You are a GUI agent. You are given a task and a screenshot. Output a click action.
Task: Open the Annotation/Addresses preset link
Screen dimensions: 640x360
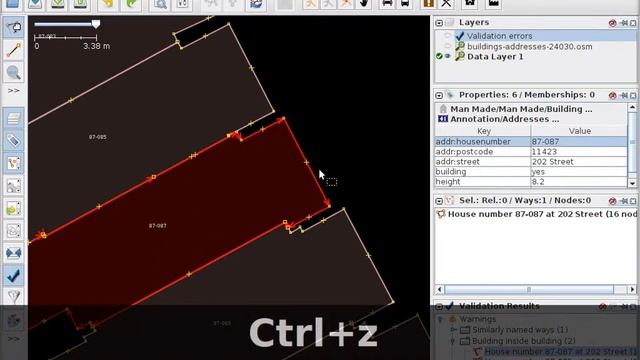504,119
